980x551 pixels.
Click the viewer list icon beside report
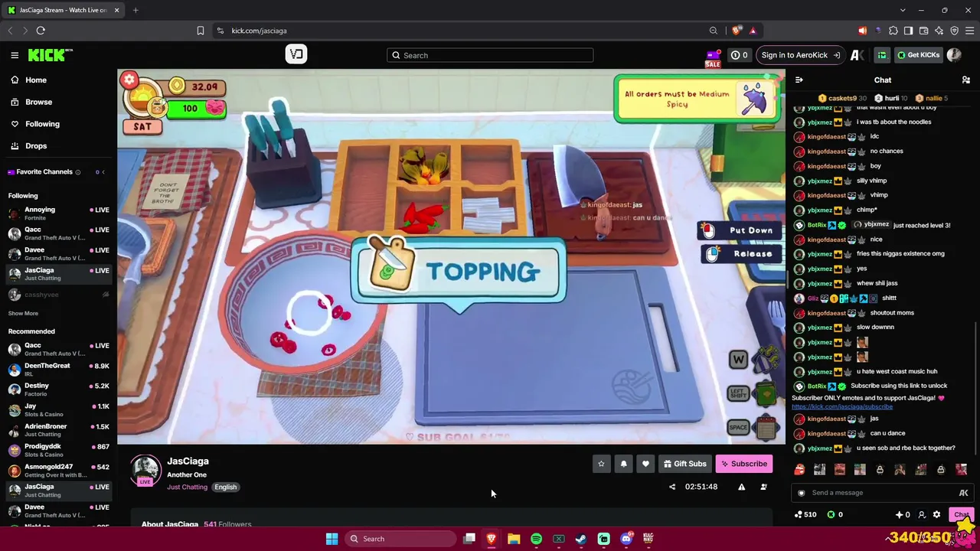pyautogui.click(x=763, y=487)
